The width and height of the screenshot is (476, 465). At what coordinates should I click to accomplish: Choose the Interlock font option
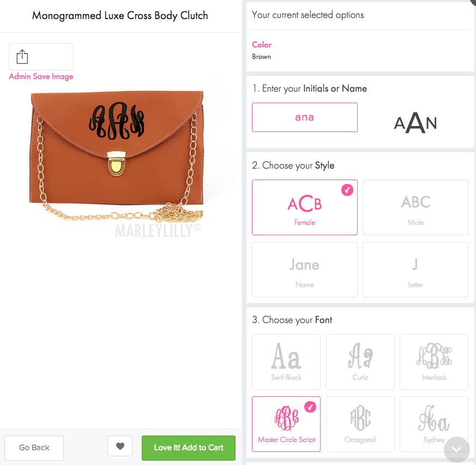(434, 362)
